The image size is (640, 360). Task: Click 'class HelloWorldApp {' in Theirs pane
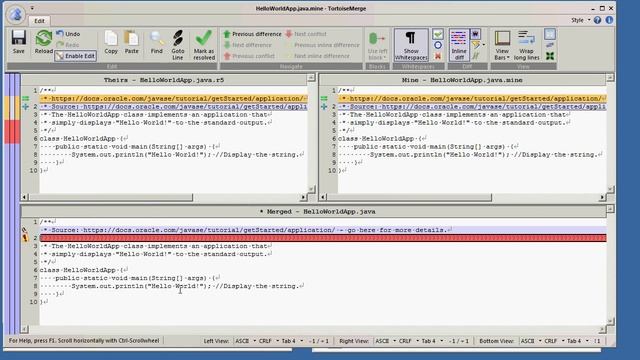click(x=83, y=138)
